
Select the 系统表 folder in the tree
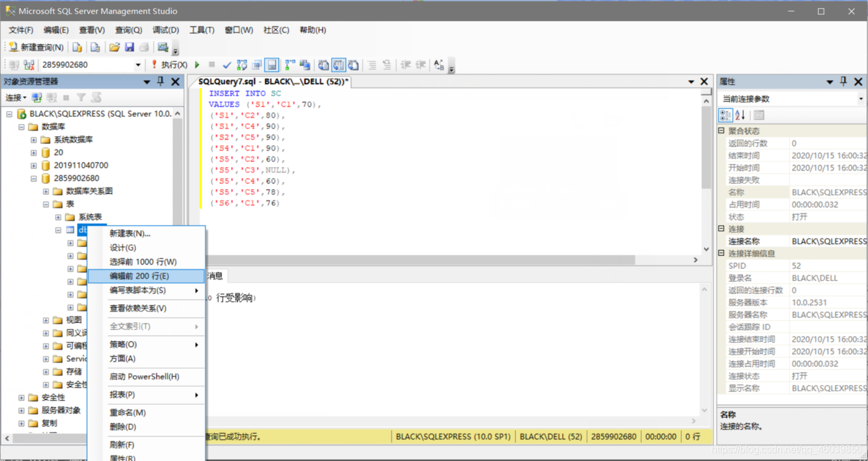[90, 217]
